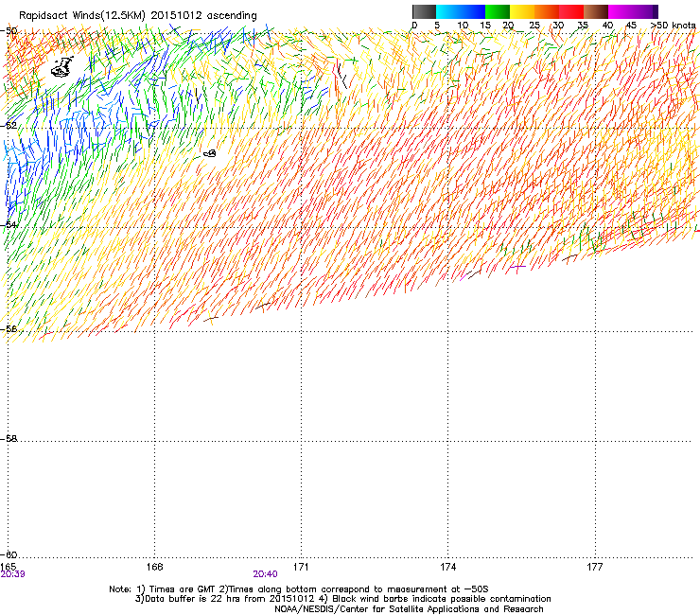Click the latitude label -56
Image resolution: width=700 pixels, height=615 pixels.
click(x=9, y=328)
